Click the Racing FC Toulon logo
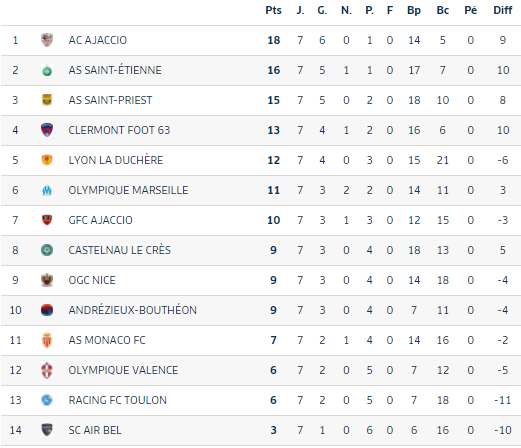521x448 pixels. tap(47, 400)
